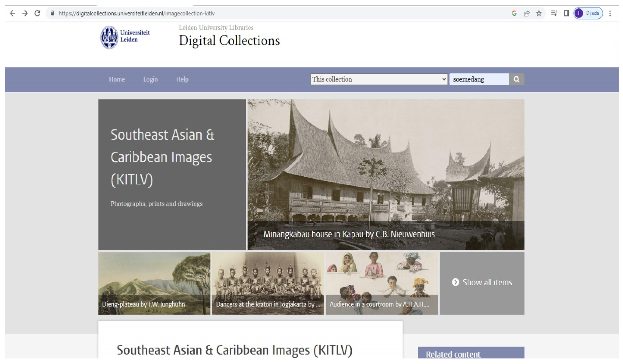Image resolution: width=623 pixels, height=364 pixels.
Task: Reload the page with refresh icon
Action: pyautogui.click(x=37, y=13)
